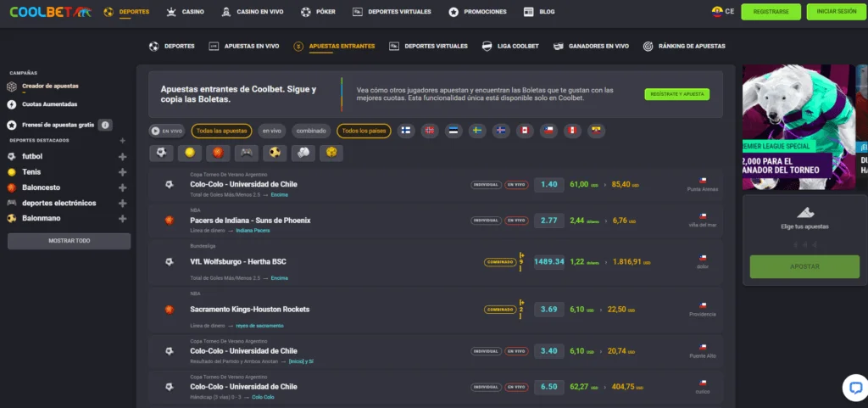Click the Iniciar Sesión button
868x408 pixels.
[x=836, y=12]
